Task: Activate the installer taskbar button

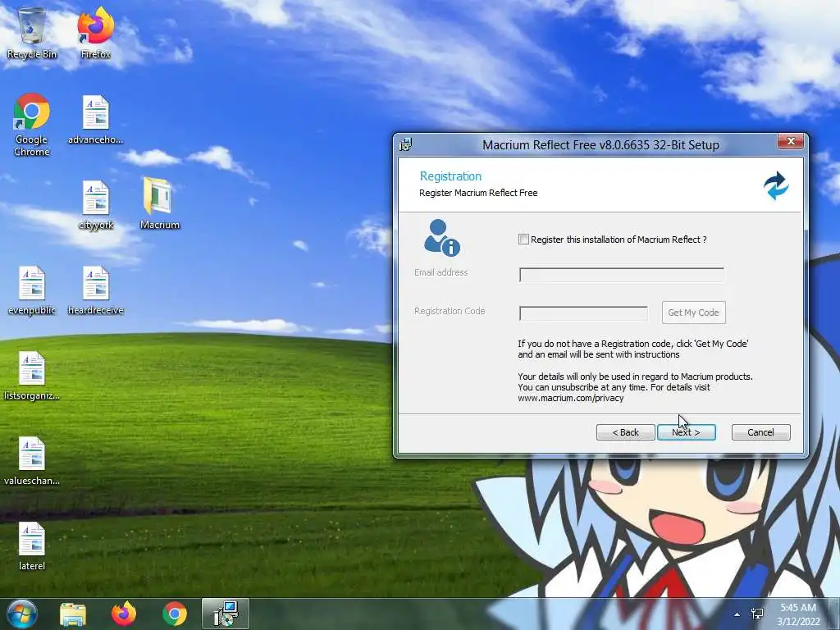Action: pyautogui.click(x=226, y=614)
